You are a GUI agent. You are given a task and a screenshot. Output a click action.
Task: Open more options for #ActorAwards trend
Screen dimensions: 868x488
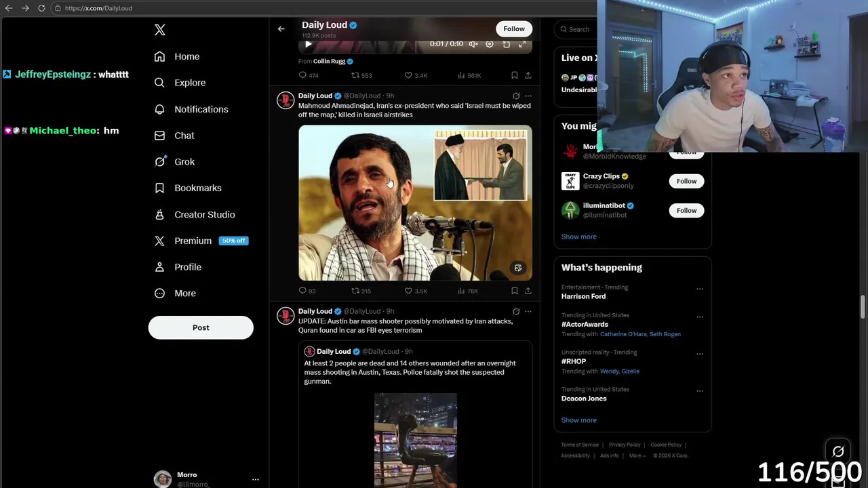pos(700,317)
